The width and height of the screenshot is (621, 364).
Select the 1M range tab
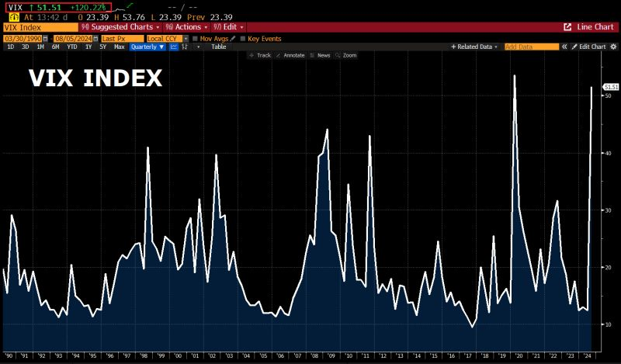40,47
